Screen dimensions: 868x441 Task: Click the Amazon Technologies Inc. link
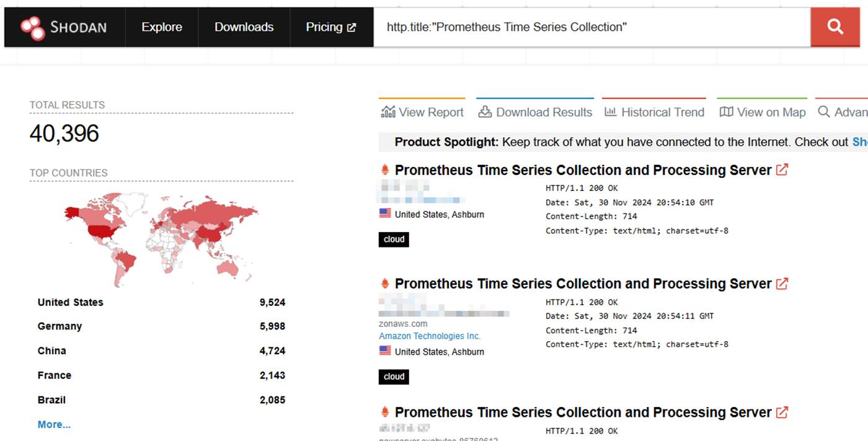[x=430, y=336]
